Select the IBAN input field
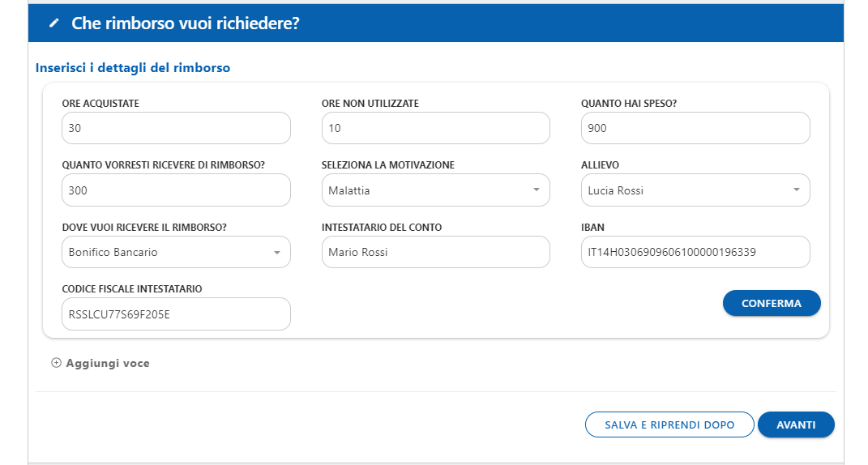 pos(695,253)
